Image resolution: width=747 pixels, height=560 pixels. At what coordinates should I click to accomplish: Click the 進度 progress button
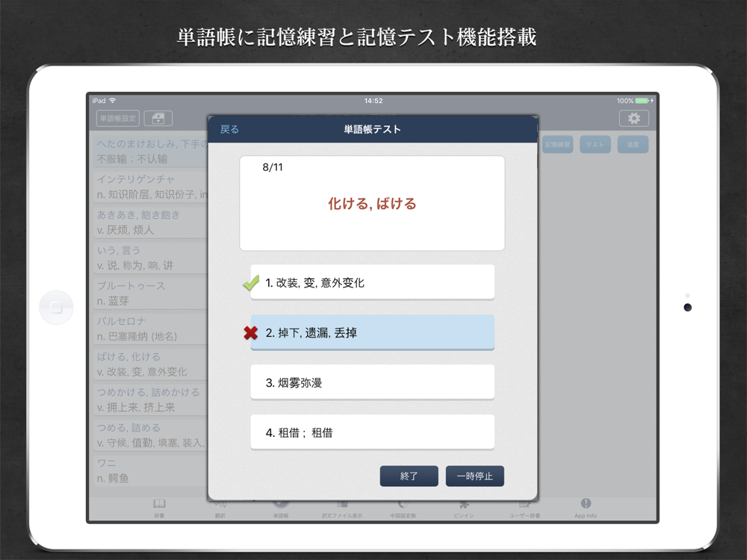[633, 144]
